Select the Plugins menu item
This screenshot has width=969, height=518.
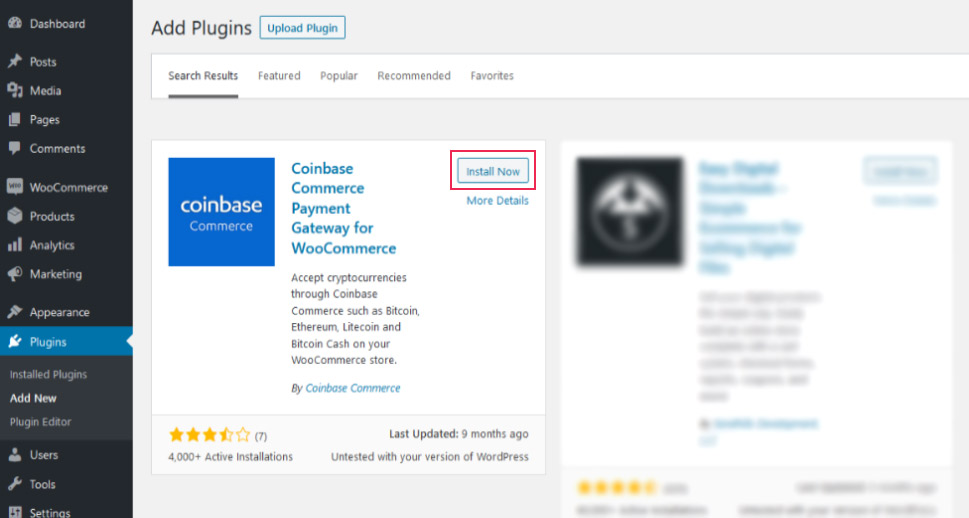click(x=66, y=341)
